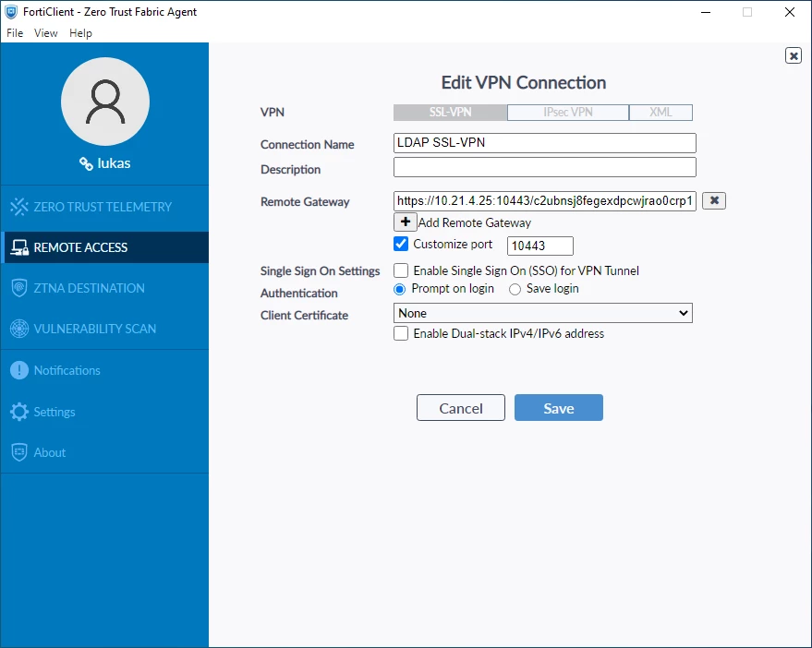Image resolution: width=812 pixels, height=648 pixels.
Task: Click Cancel button
Action: pos(460,408)
